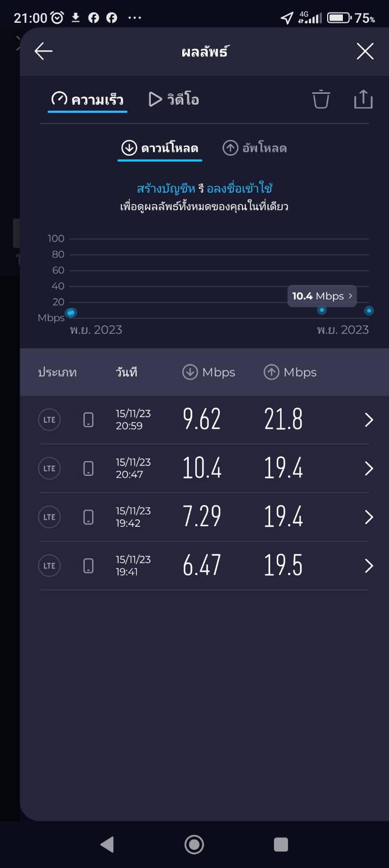Open the สร้างบัญชี link
This screenshot has height=868, width=389.
(166, 189)
